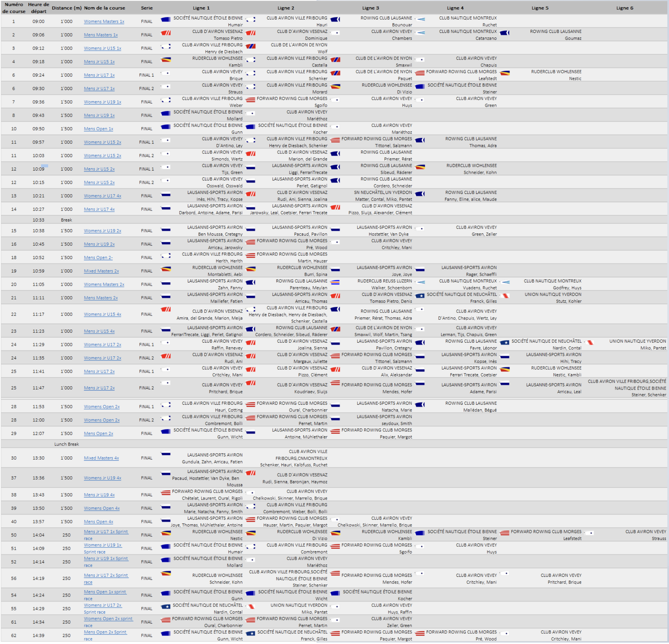Select the Lunch Break row label

[67, 444]
